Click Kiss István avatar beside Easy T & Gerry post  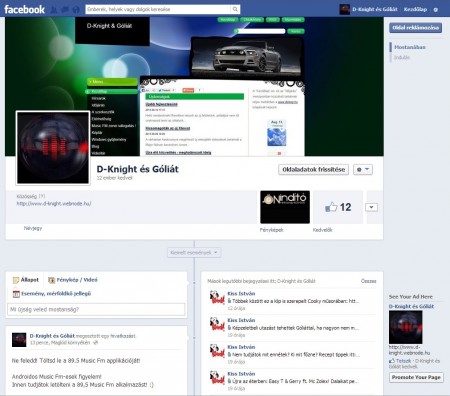(217, 377)
